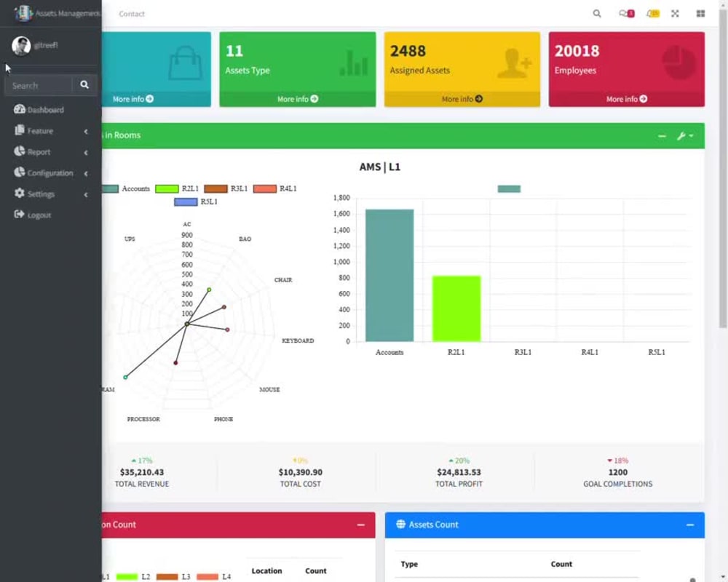This screenshot has width=728, height=582.
Task: Enter fullscreen using the expand arrows icon
Action: [675, 13]
